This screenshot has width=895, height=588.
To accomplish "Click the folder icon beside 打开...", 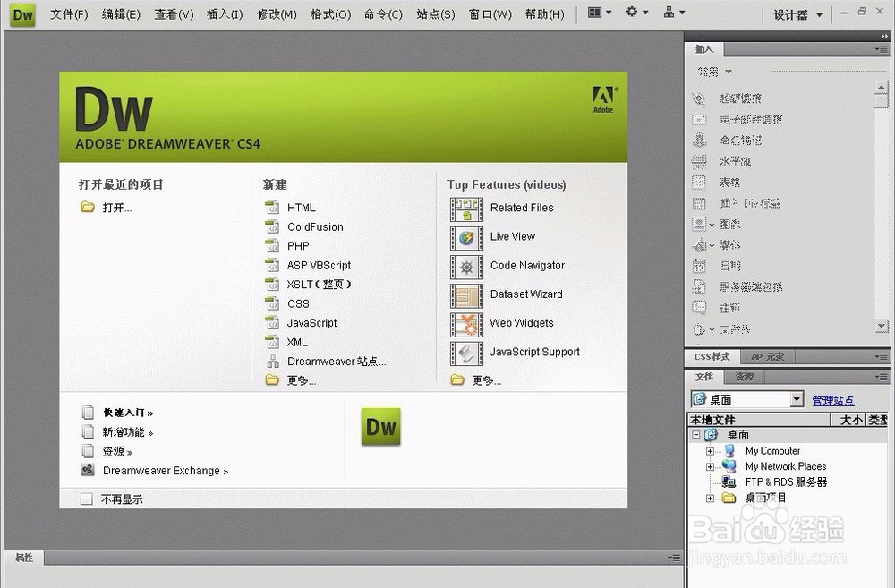I will 88,207.
